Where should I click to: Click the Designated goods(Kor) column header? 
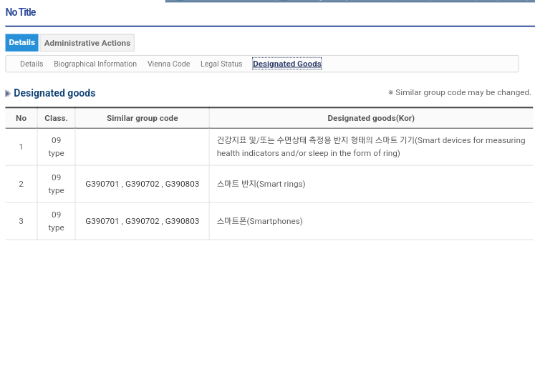point(370,118)
